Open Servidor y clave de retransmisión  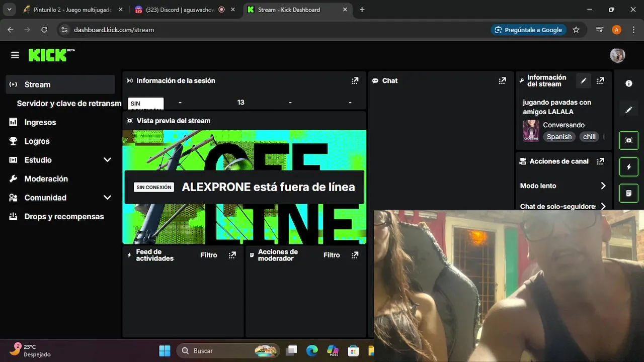pos(69,104)
